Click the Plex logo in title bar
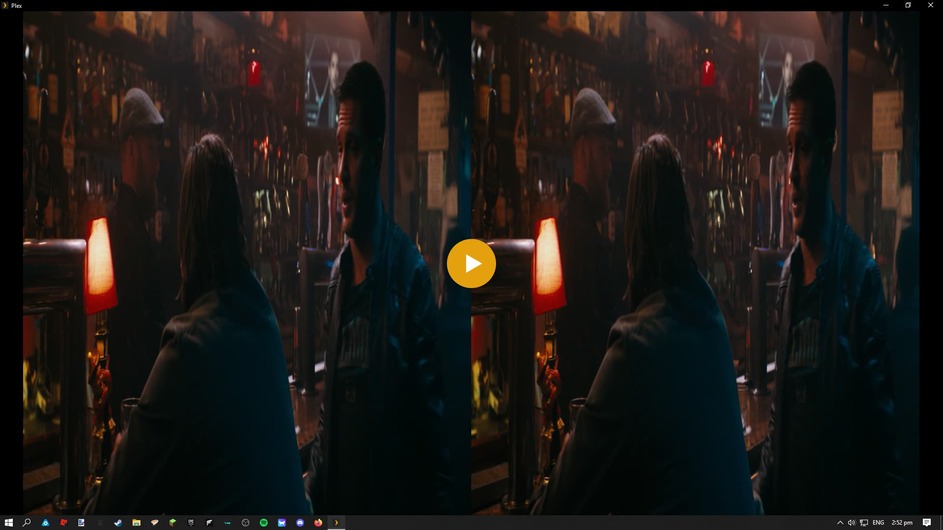Screen dimensions: 943x530 tap(5, 5)
